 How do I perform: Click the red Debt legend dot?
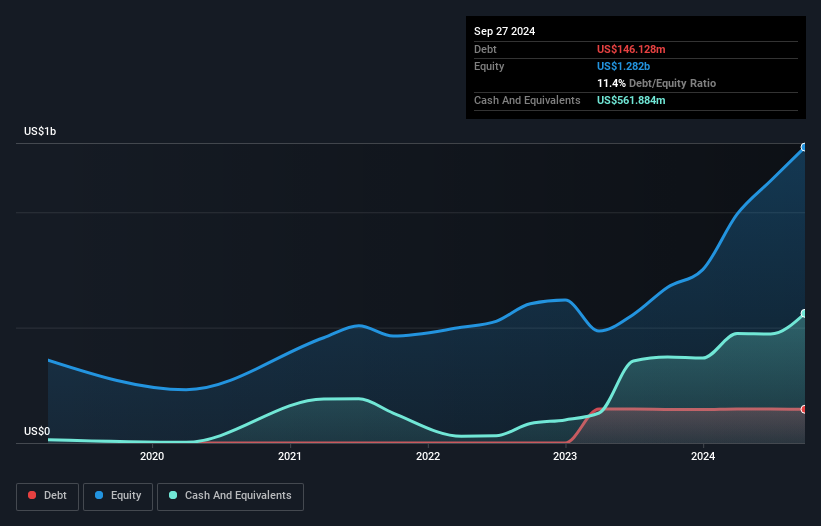[32, 495]
